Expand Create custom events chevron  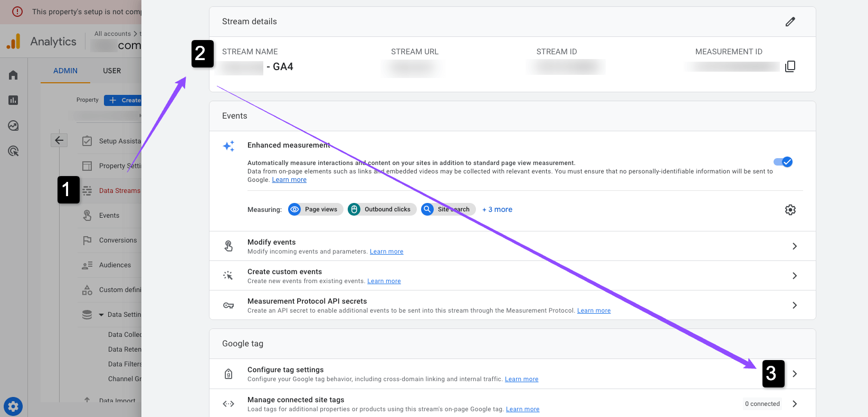tap(795, 276)
